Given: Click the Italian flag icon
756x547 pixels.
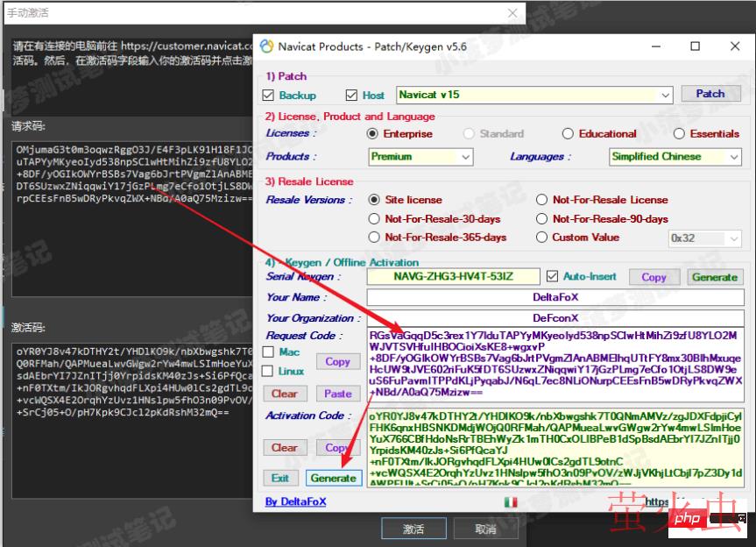Looking at the screenshot, I should tap(511, 501).
